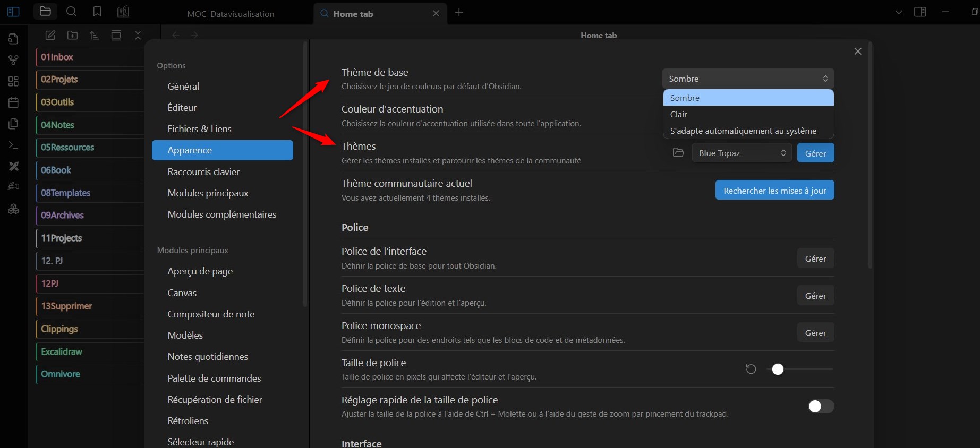Click the bottom ribbon cubes icon
This screenshot has height=448, width=980.
click(x=13, y=209)
